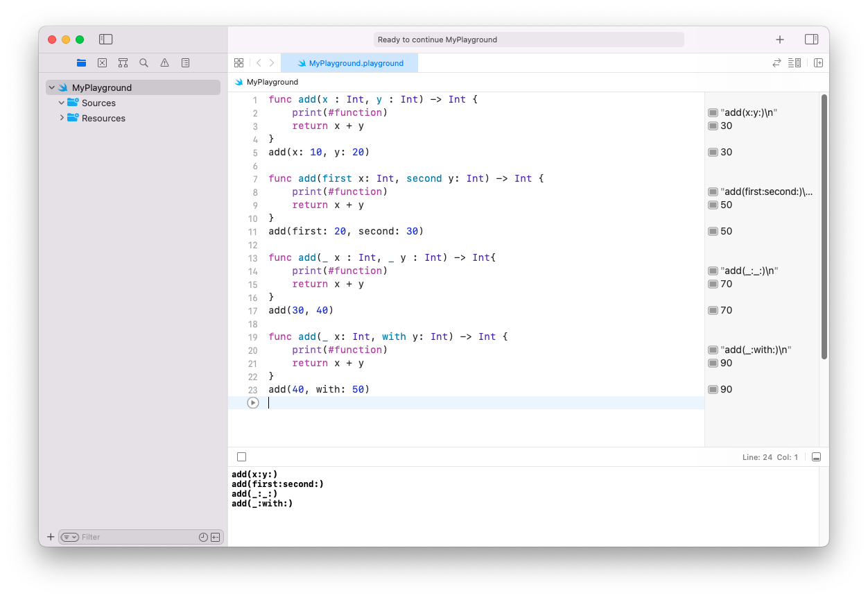Toggle the inspector panel button
Viewport: 868px width, 598px height.
tap(811, 40)
